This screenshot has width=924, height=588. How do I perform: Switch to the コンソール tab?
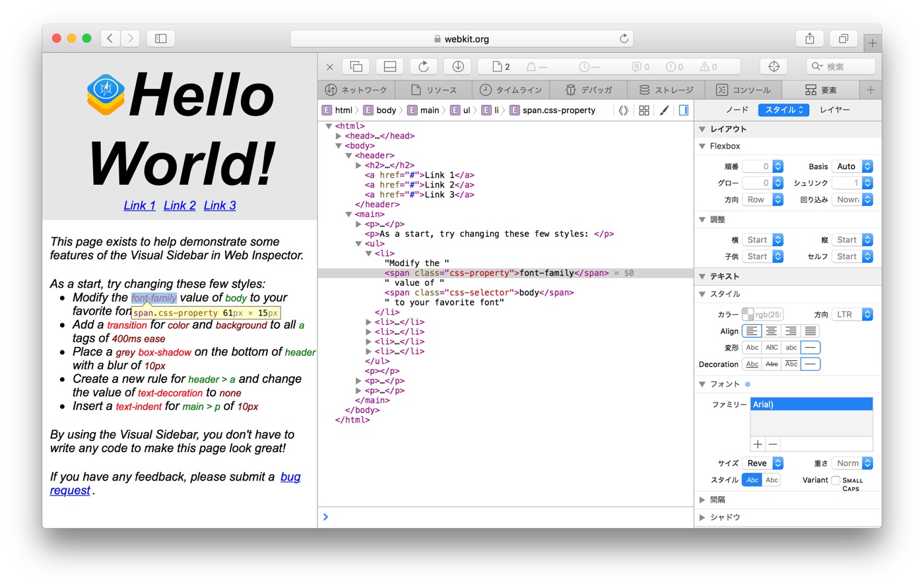[x=743, y=90]
